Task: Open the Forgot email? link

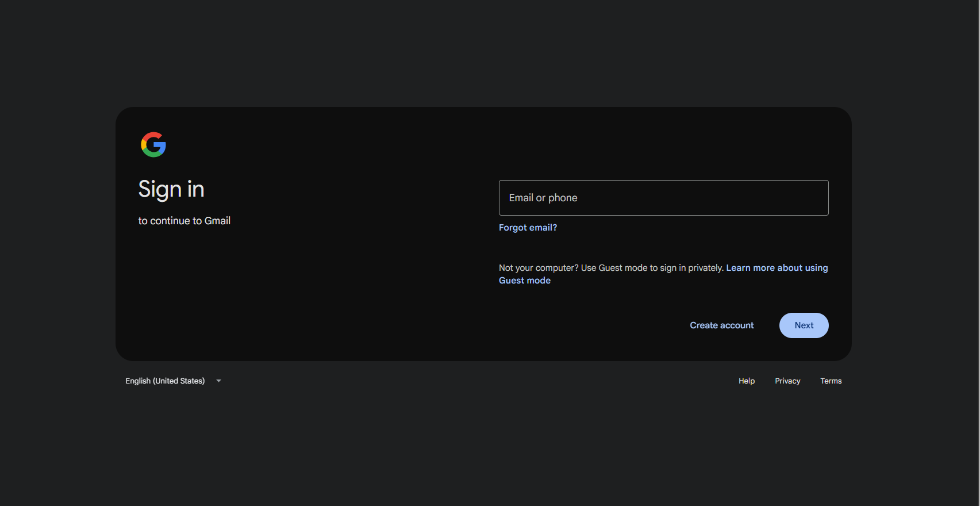Action: pos(528,228)
